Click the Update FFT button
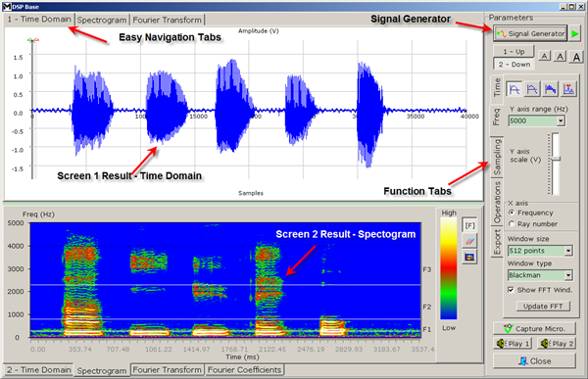Screen dimensions: 588x379 (543, 307)
